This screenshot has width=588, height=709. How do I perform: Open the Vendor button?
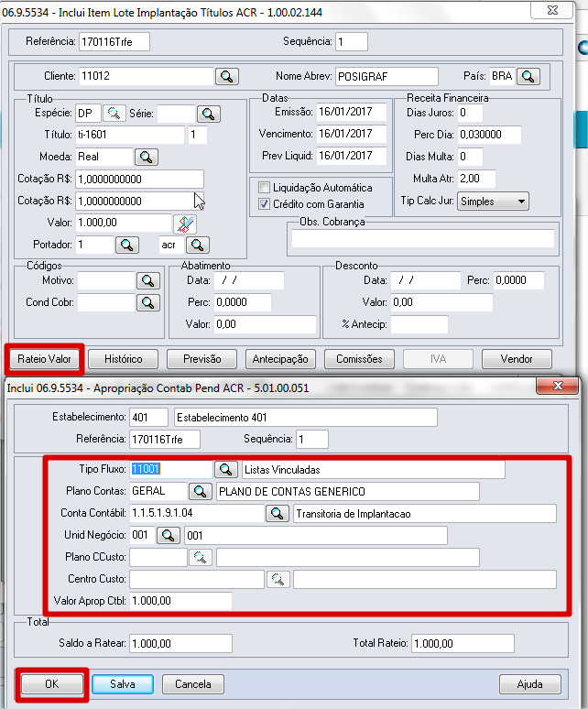click(517, 359)
